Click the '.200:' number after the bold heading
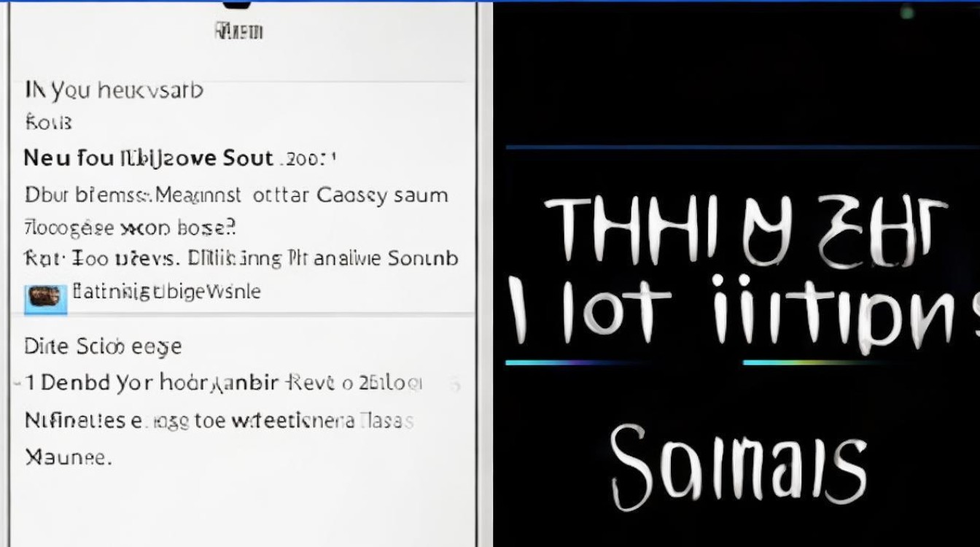The width and height of the screenshot is (980, 547). click(x=308, y=159)
